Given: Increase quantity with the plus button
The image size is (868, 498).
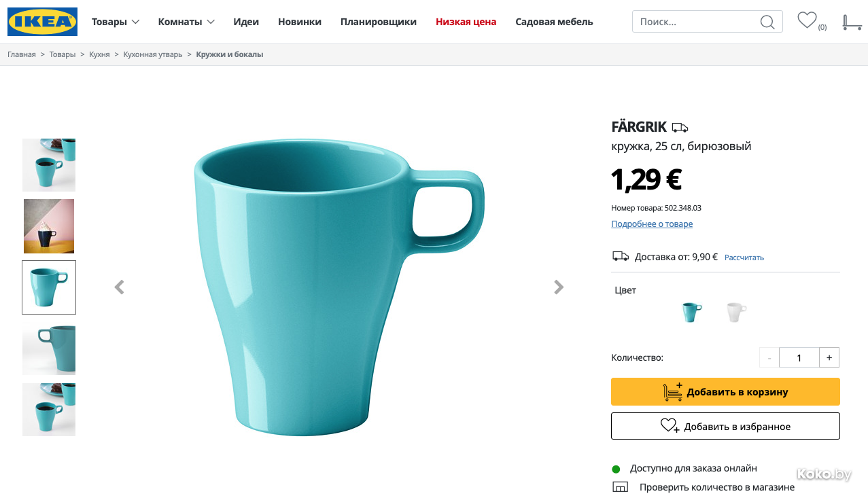Looking at the screenshot, I should tap(829, 357).
